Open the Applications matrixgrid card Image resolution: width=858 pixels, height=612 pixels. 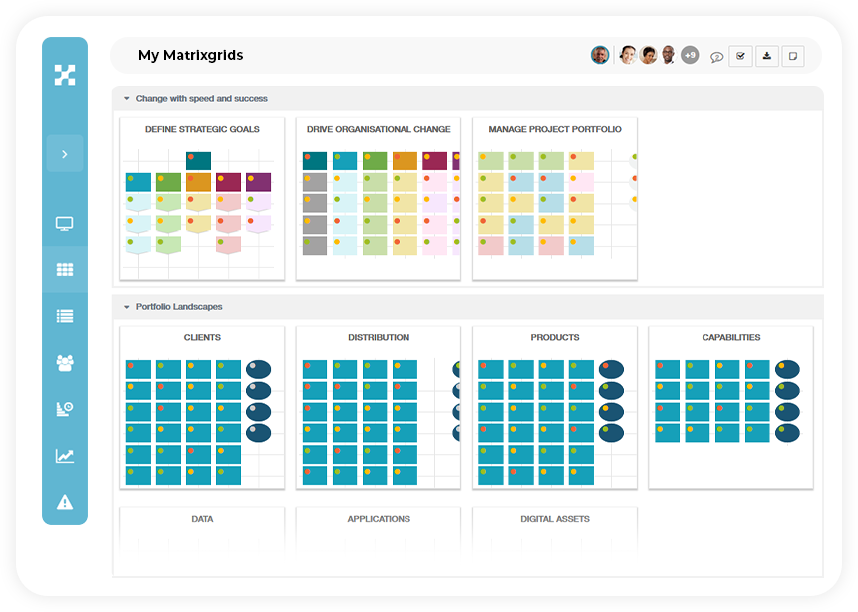click(x=378, y=531)
